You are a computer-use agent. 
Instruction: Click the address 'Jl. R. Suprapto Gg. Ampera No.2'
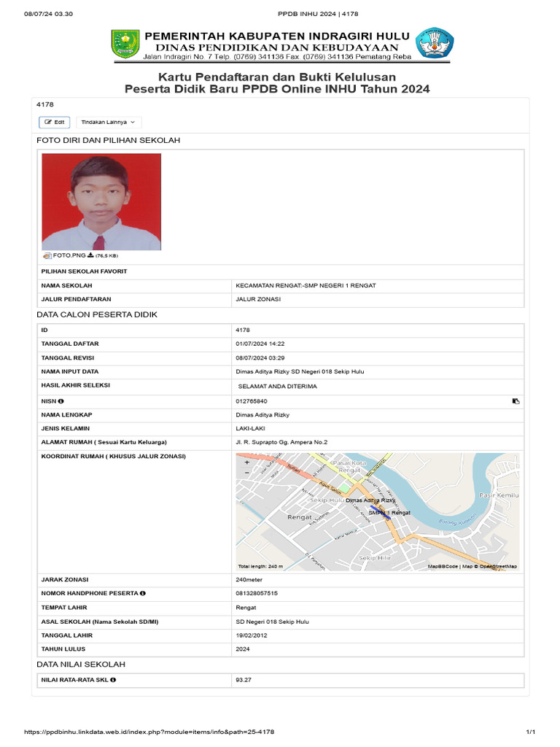(x=281, y=442)
